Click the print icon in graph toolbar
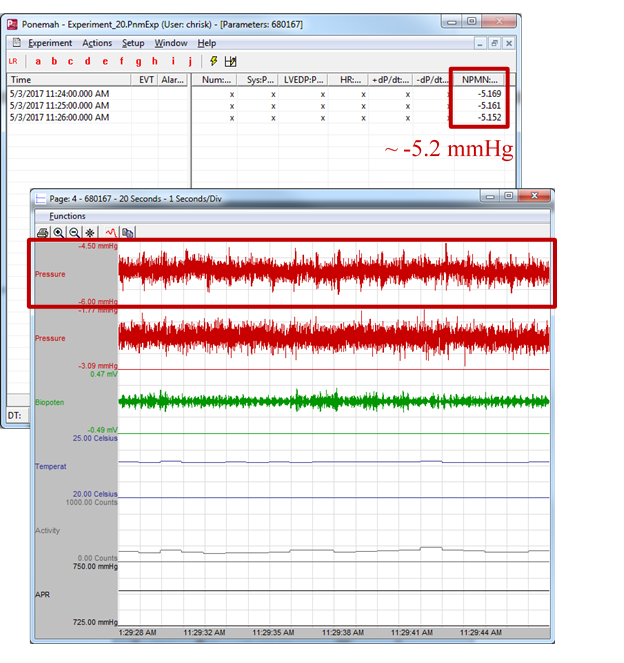Image resolution: width=624 pixels, height=663 pixels. tap(43, 231)
